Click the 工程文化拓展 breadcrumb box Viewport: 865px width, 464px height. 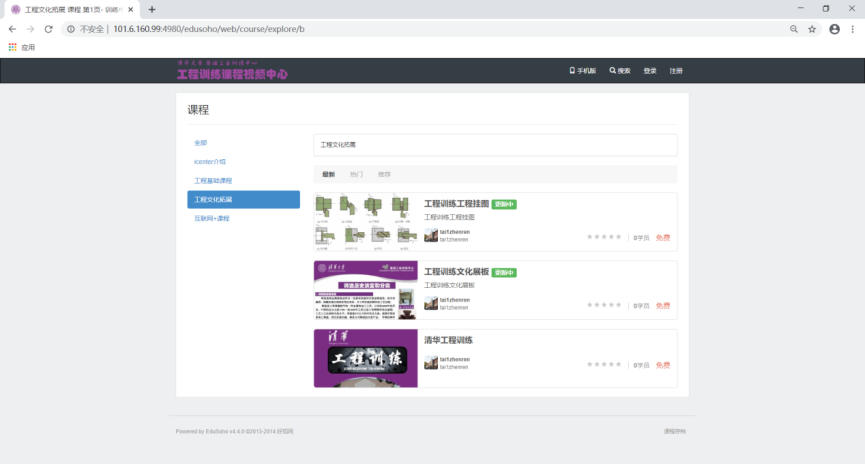click(x=495, y=145)
